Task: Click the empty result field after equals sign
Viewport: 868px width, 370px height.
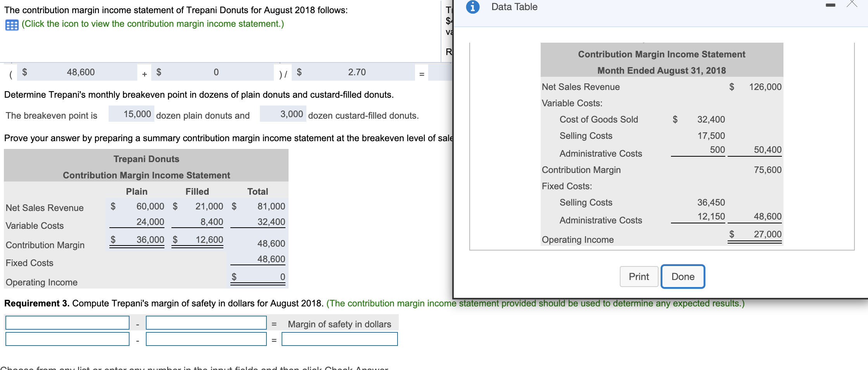Action: [x=440, y=72]
